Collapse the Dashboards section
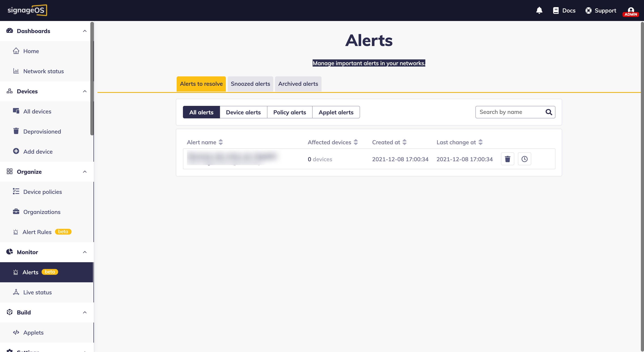The height and width of the screenshot is (352, 644). coord(85,31)
